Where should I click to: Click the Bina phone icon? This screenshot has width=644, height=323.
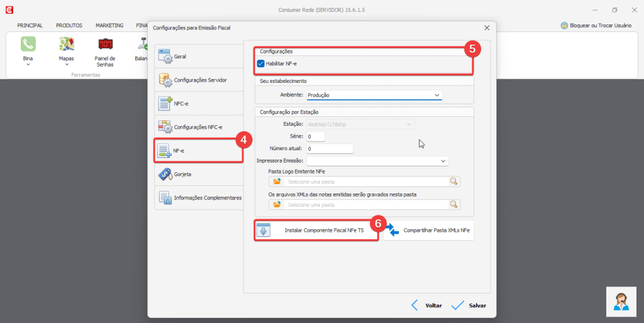click(x=28, y=44)
